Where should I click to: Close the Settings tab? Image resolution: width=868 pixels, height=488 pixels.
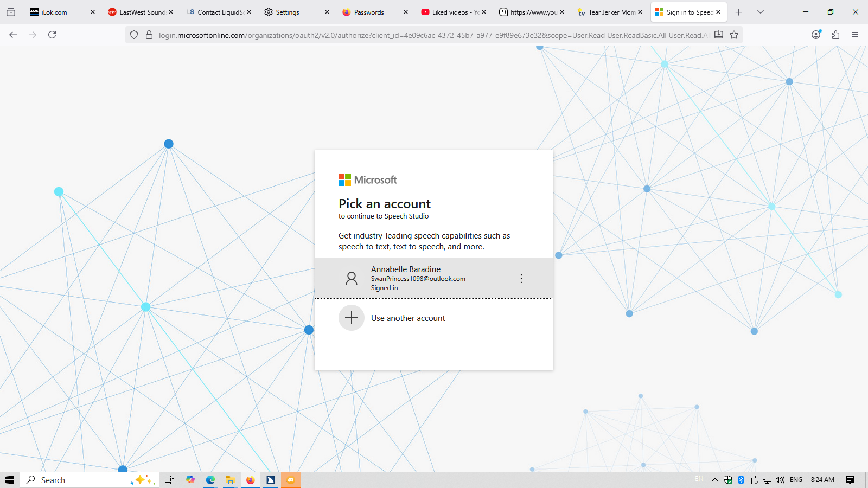(x=327, y=12)
